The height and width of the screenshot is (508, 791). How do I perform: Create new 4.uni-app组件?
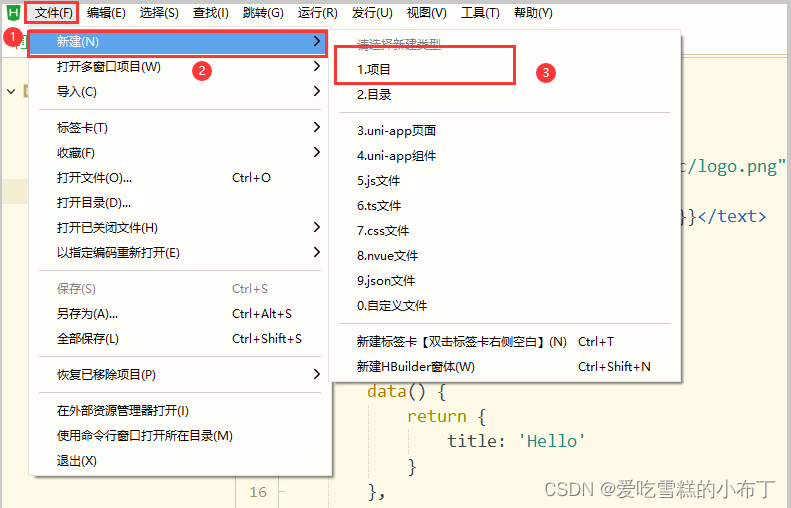pyautogui.click(x=504, y=155)
